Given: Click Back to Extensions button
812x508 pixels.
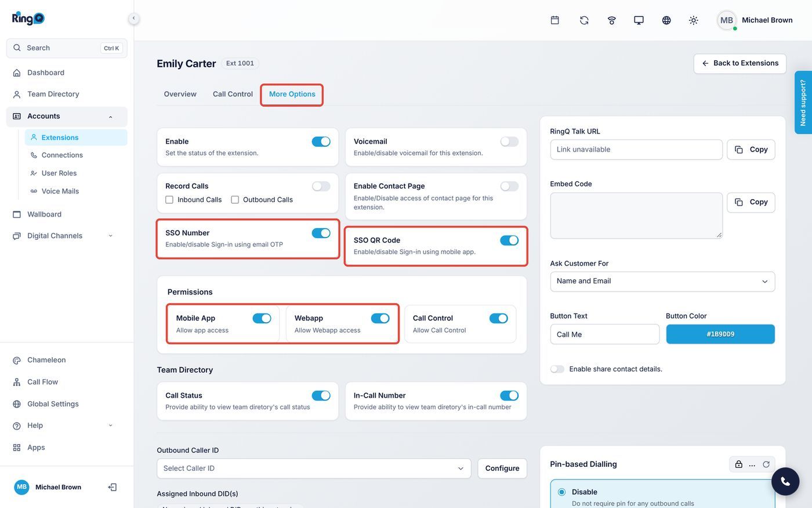Looking at the screenshot, I should point(740,63).
